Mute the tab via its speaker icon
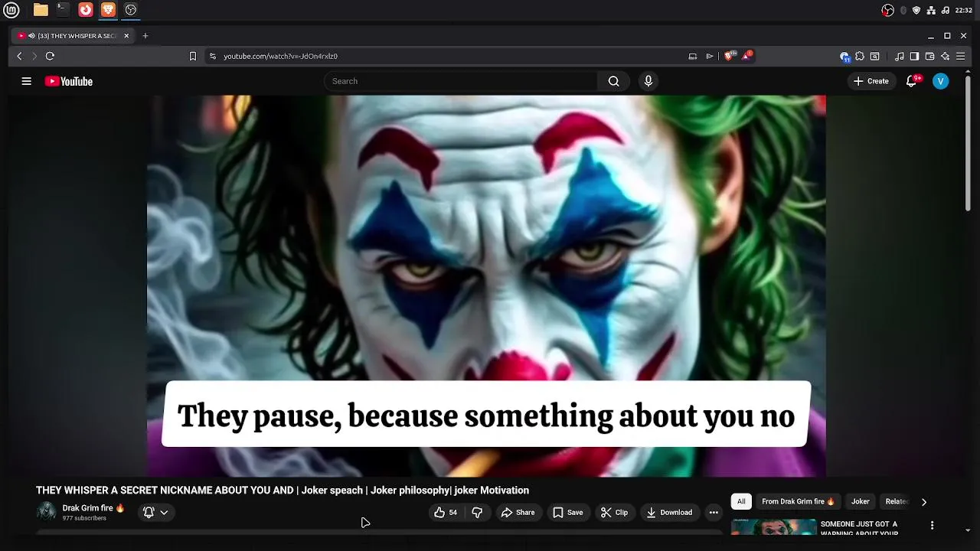 tap(31, 36)
